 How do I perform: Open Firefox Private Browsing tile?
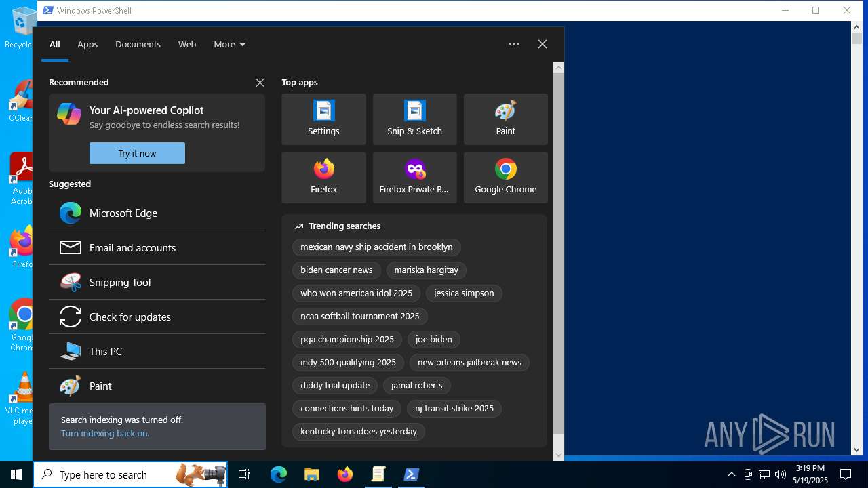pos(414,178)
